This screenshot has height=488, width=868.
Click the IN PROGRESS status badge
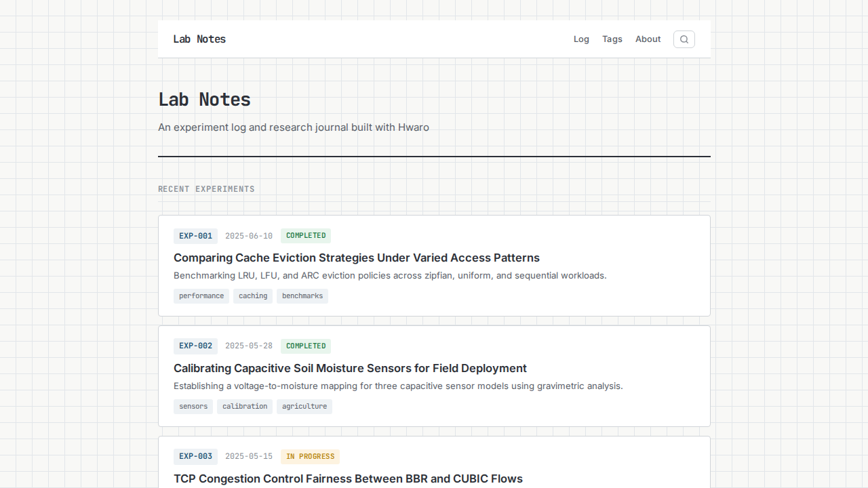click(310, 456)
